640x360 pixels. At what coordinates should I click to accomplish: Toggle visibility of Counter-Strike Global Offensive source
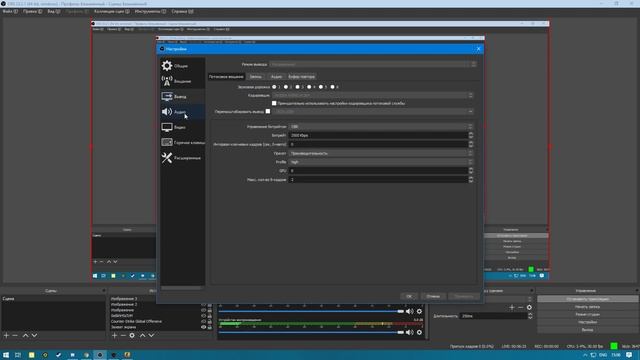pyautogui.click(x=203, y=321)
